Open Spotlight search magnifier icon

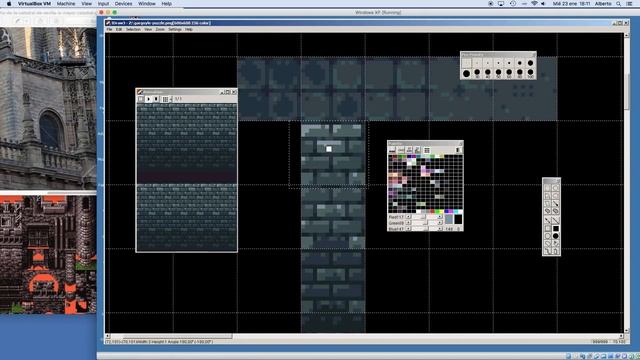coord(619,4)
